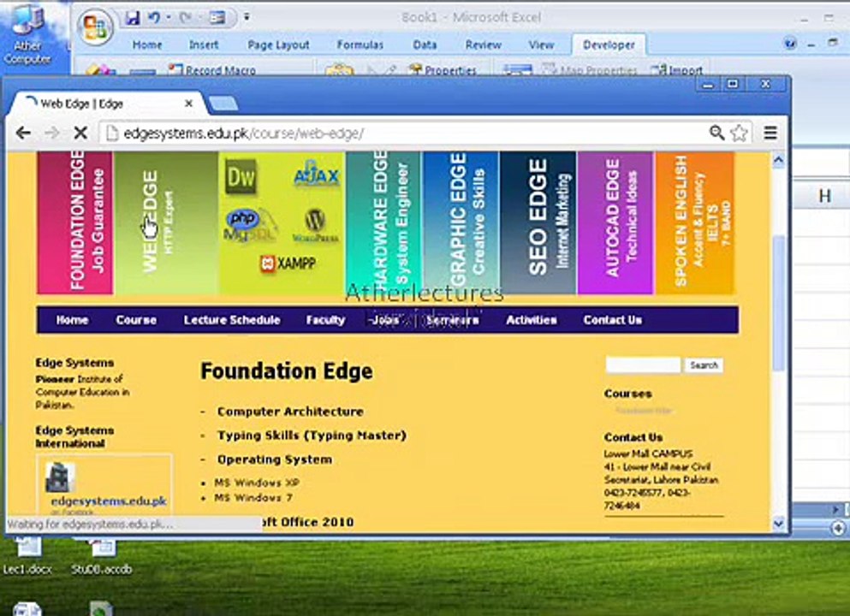Screen dimensions: 850x616
Task: Click Excel zoom in plus button
Action: click(x=837, y=527)
